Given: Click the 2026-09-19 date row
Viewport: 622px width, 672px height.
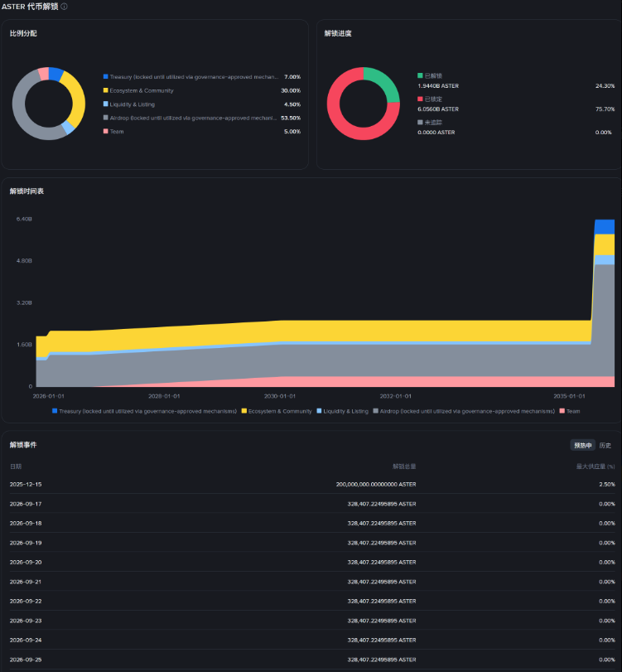Looking at the screenshot, I should coord(312,543).
